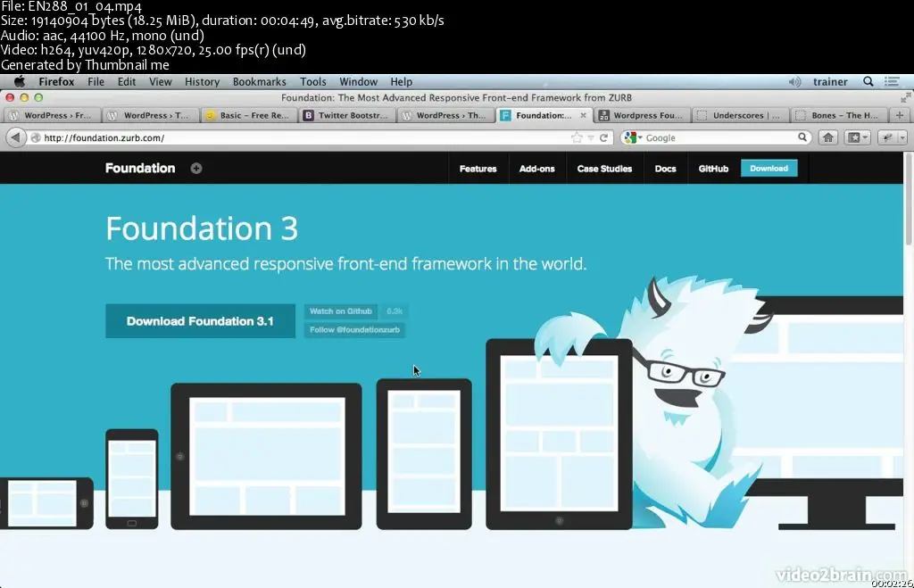
Task: Click the 6.3k GitHub watchers count
Action: (395, 311)
